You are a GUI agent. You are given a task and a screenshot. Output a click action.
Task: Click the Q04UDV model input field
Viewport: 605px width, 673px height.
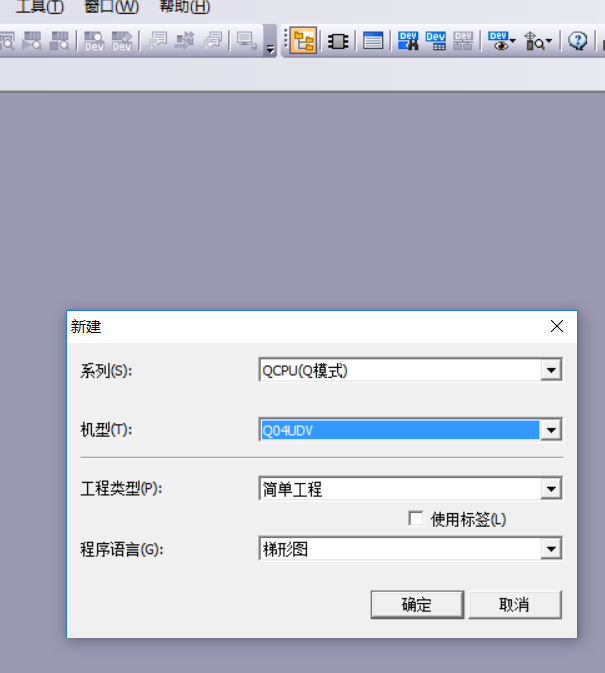tap(398, 430)
